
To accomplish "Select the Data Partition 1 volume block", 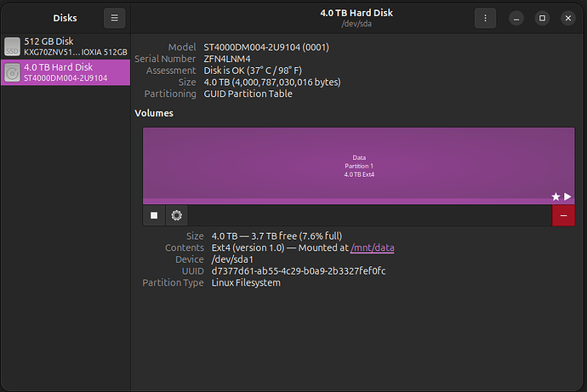I will (x=359, y=166).
